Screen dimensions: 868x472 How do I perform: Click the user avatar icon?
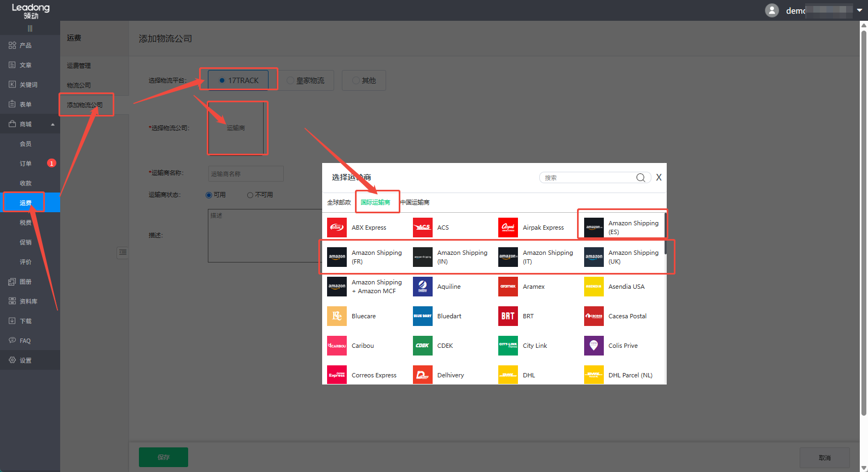(772, 10)
